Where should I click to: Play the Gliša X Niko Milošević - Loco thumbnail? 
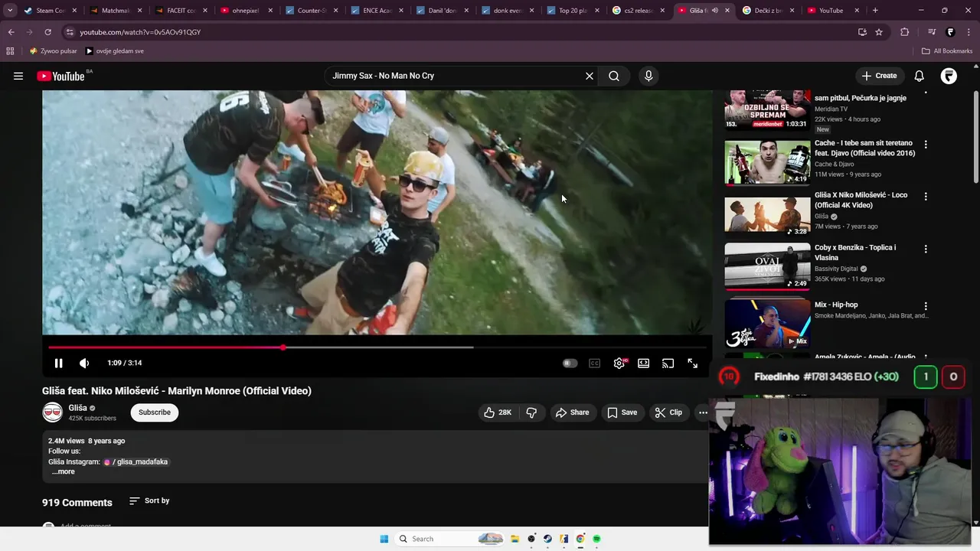(767, 214)
